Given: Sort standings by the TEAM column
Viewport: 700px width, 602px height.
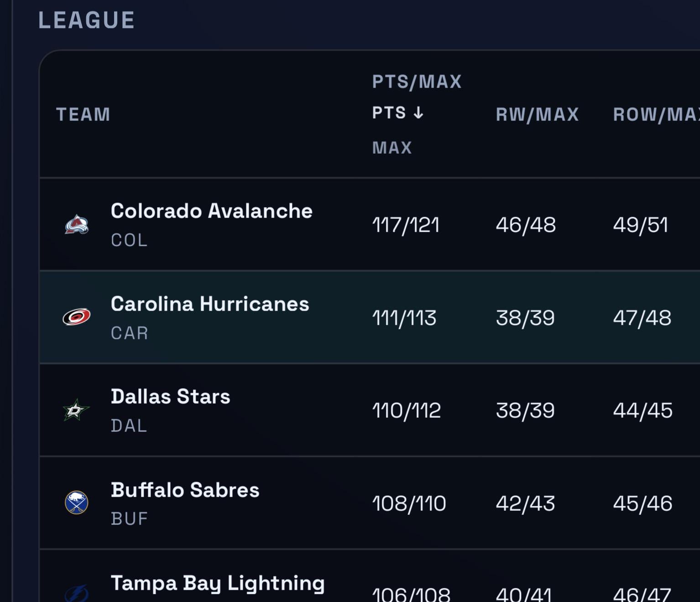Looking at the screenshot, I should (x=83, y=114).
